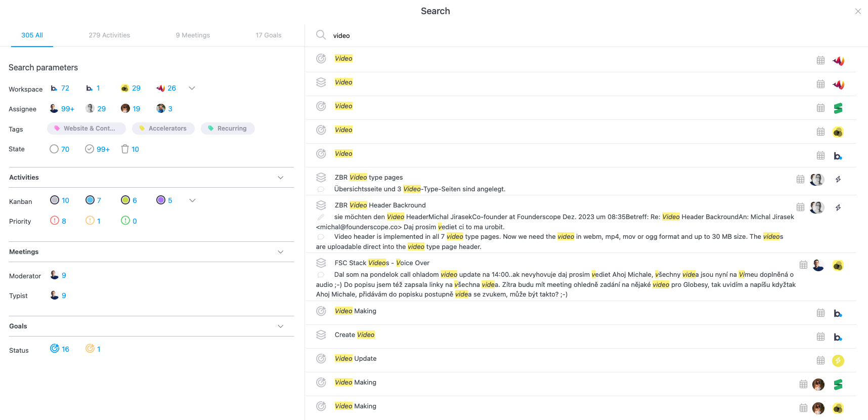Image resolution: width=868 pixels, height=420 pixels.
Task: Switch to the 17 Goals tab
Action: coord(268,35)
